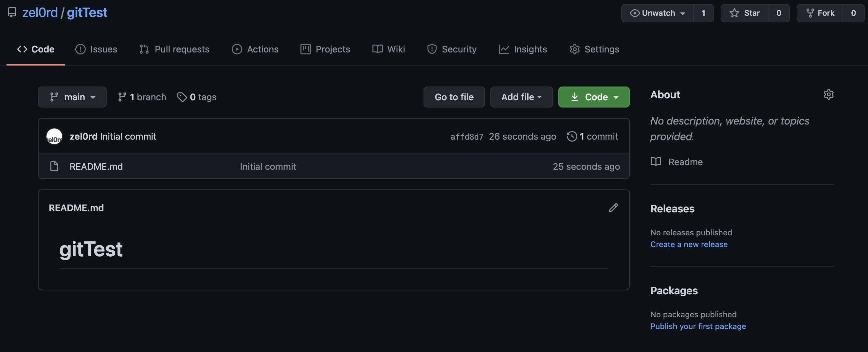Open the repository Settings tab

click(x=594, y=49)
